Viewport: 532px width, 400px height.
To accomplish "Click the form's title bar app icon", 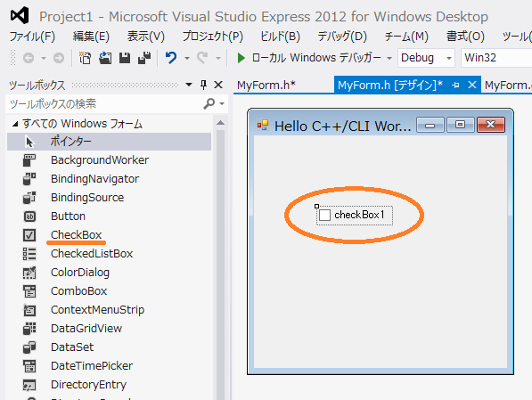I will [x=263, y=126].
